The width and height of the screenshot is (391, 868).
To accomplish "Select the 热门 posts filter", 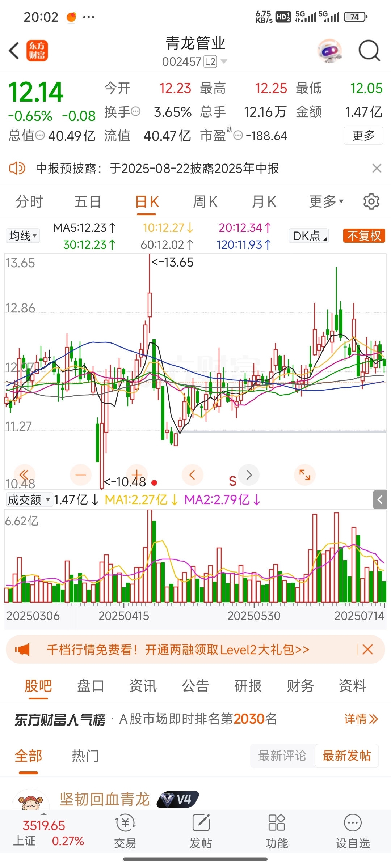I will pyautogui.click(x=85, y=756).
